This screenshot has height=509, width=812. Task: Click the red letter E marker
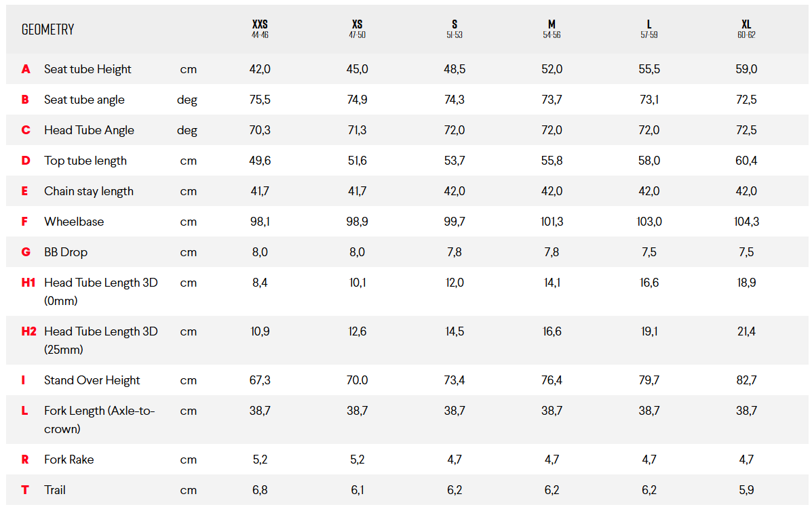pyautogui.click(x=25, y=191)
